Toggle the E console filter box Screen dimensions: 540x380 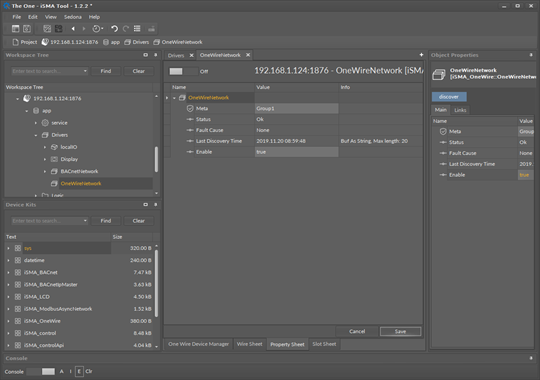click(79, 371)
